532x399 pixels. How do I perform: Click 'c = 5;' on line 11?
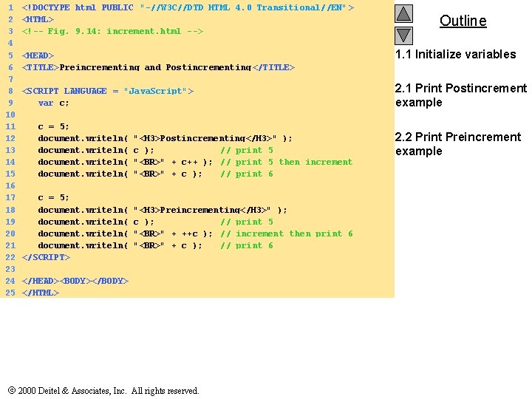coord(54,126)
